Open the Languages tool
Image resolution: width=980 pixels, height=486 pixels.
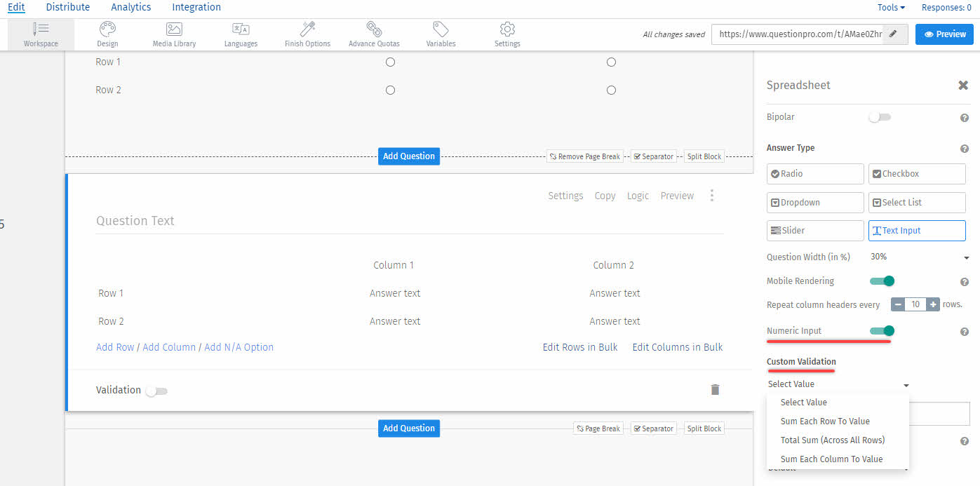click(x=240, y=34)
